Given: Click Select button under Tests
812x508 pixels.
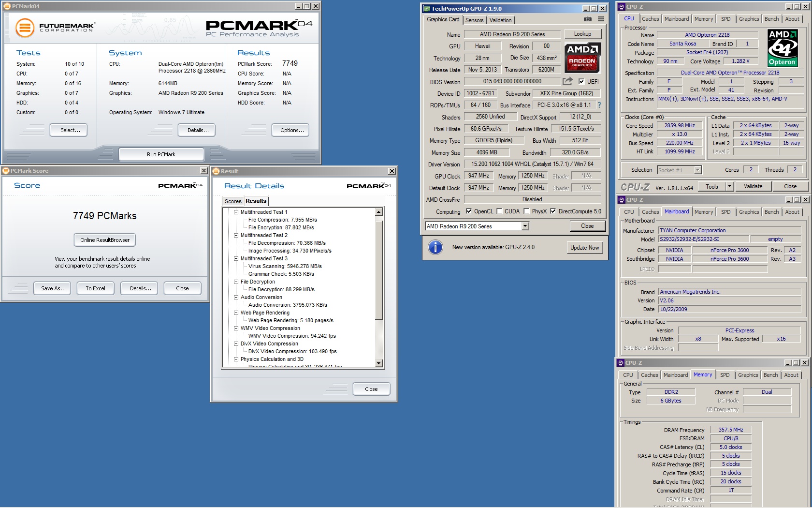Looking at the screenshot, I should [x=69, y=130].
